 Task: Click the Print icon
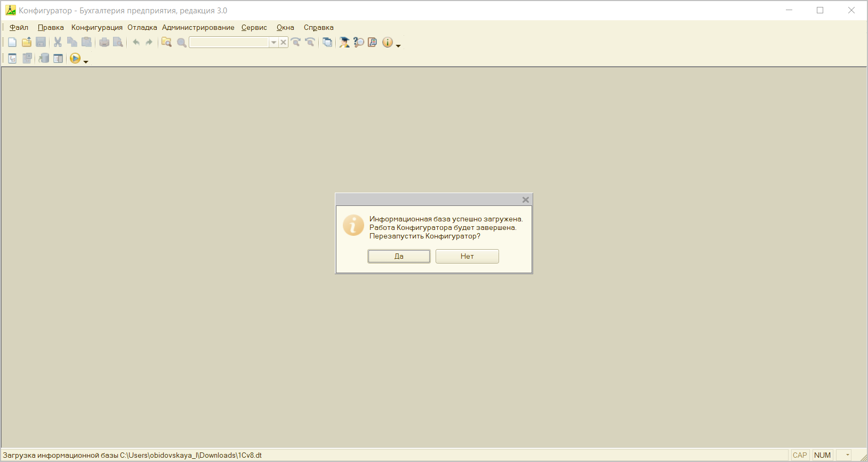click(x=104, y=42)
